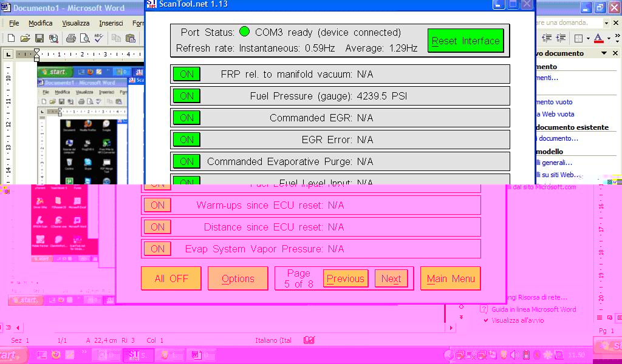Toggle ON button for Commanded Evaporative Purge
The height and width of the screenshot is (364, 622).
[187, 161]
